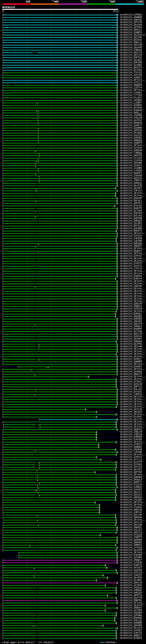Click the orange ~40% identity legend segment
146x644 pixels.
point(45,4)
